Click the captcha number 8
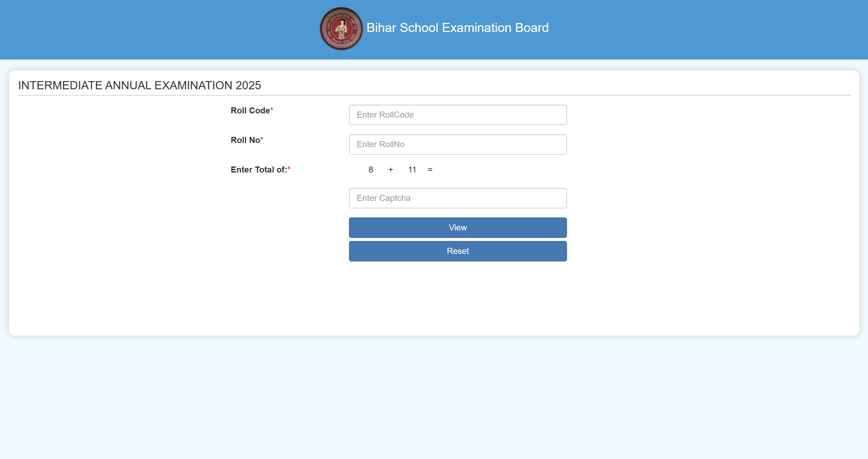 (371, 169)
